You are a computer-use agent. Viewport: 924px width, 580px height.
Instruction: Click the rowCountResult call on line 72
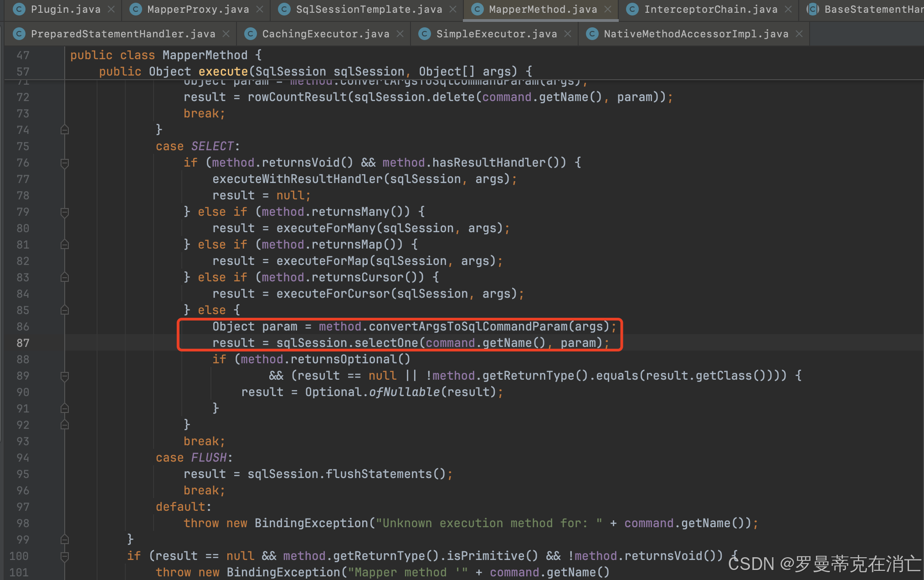(x=297, y=97)
